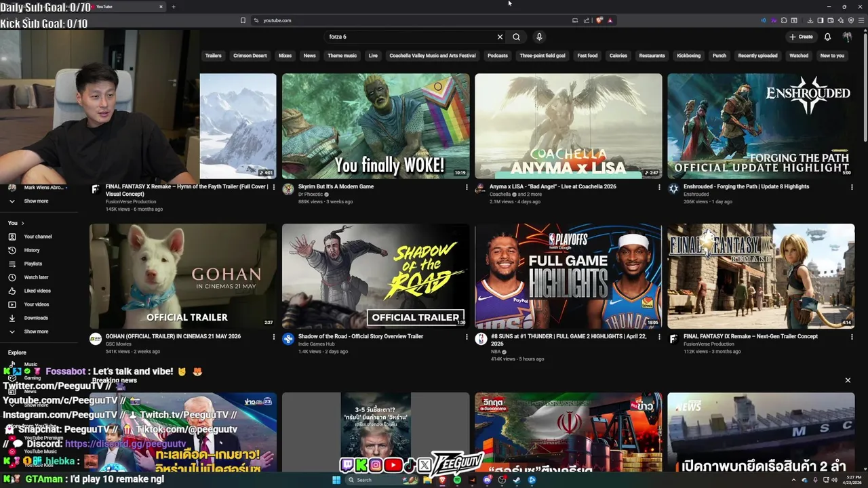Open options menu for Anyma x LISA video
Viewport: 868px width, 488px height.
tap(659, 187)
